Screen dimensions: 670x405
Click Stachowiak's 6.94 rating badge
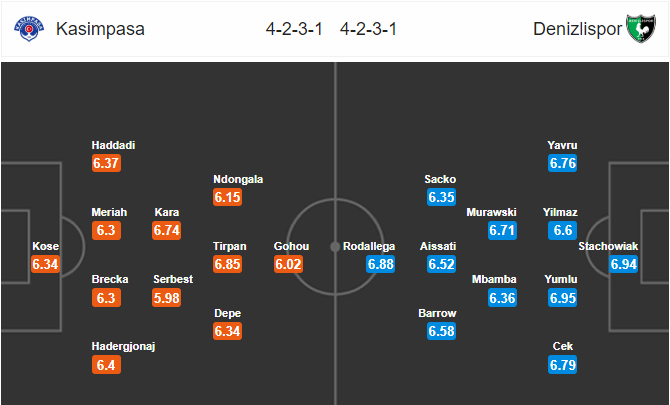point(623,264)
